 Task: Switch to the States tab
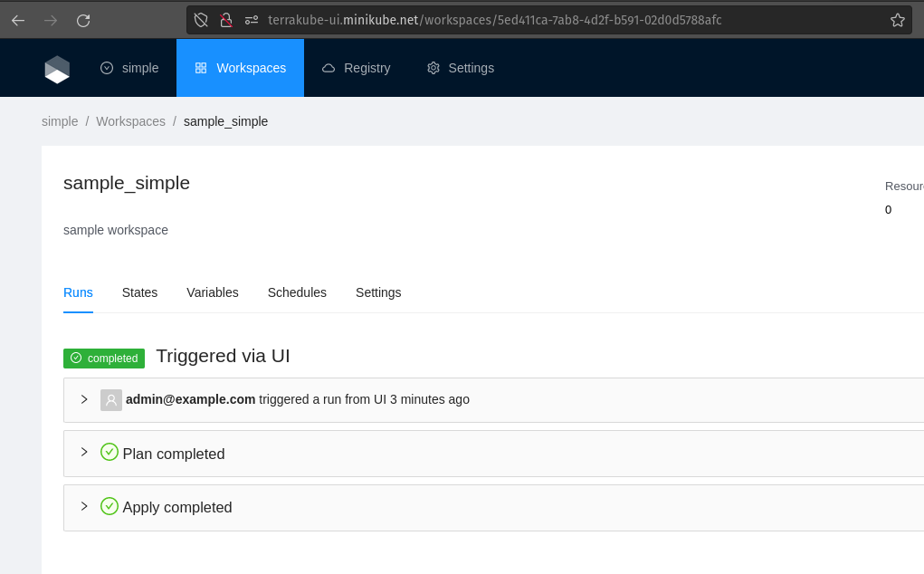[x=139, y=292]
